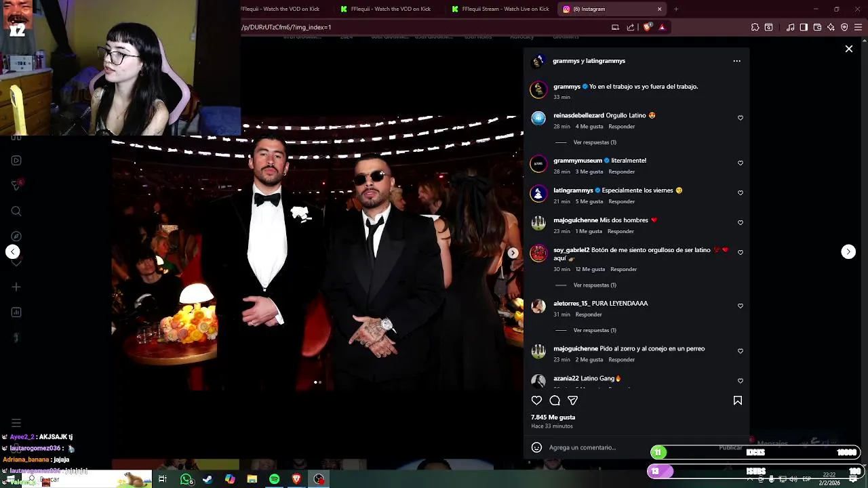Open Task View on the taskbar
Image resolution: width=868 pixels, height=488 pixels.
pos(163,479)
